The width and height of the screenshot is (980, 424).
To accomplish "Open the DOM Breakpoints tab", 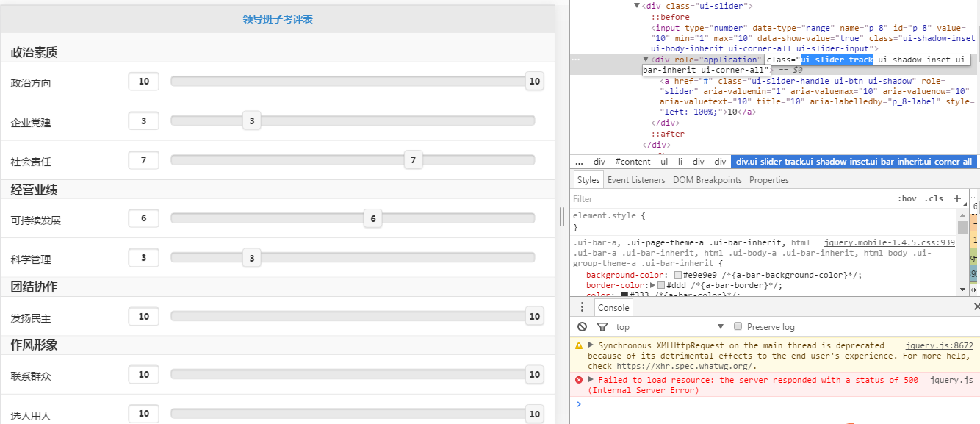I will (707, 179).
